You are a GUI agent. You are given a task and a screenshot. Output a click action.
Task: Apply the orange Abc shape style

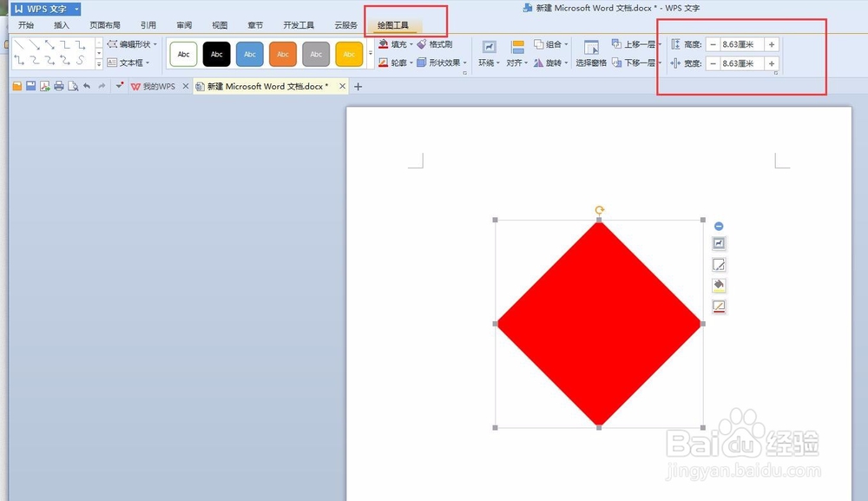coord(283,54)
